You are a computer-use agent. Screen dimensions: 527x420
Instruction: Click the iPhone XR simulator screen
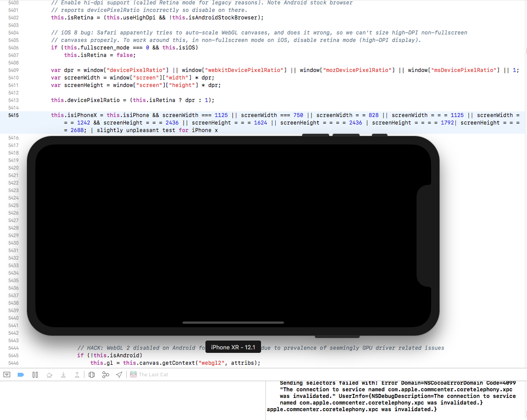(233, 236)
